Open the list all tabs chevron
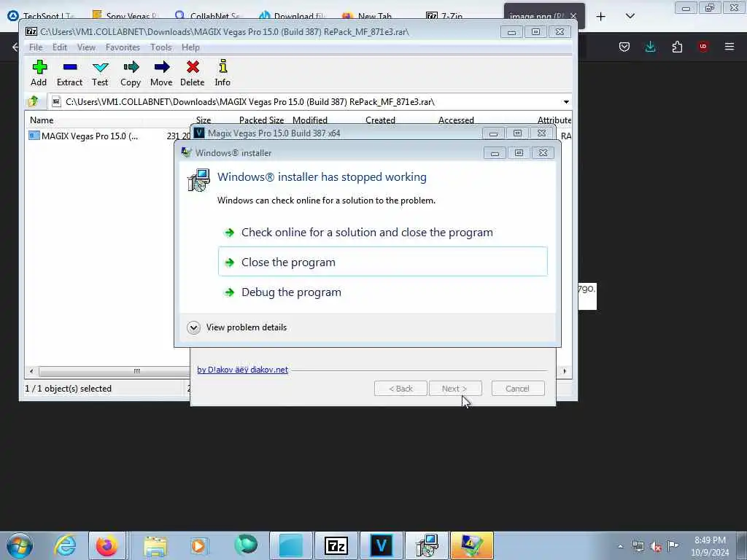 click(x=630, y=16)
